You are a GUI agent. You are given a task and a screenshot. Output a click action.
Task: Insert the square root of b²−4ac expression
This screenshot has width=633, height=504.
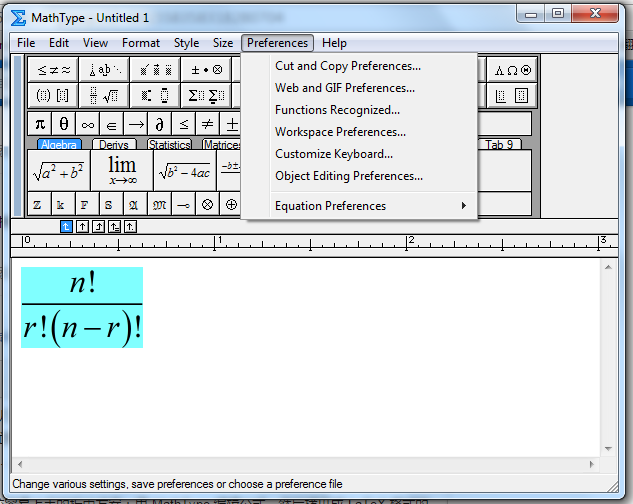tap(185, 170)
